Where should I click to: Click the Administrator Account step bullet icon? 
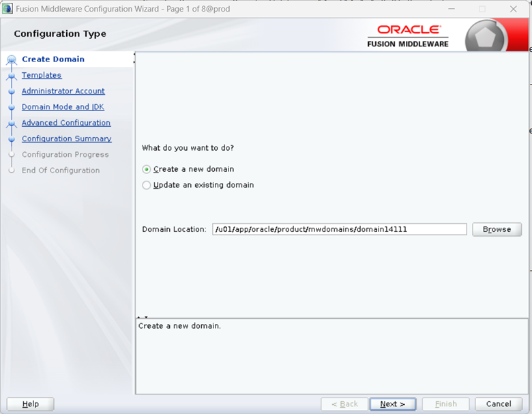(x=12, y=91)
